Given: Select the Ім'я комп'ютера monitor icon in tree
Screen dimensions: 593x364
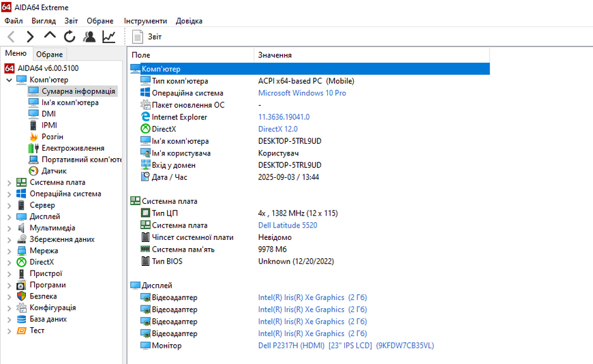Looking at the screenshot, I should 33,102.
